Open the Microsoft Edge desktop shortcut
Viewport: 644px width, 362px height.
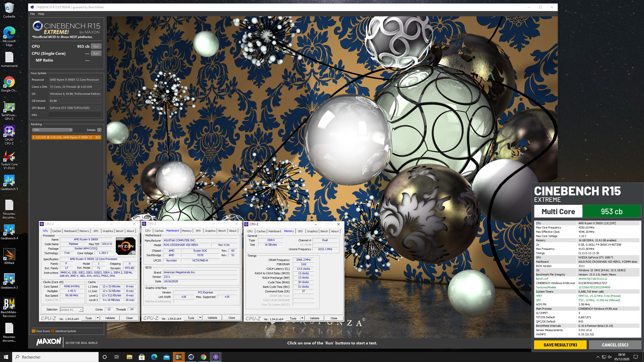coord(9,36)
